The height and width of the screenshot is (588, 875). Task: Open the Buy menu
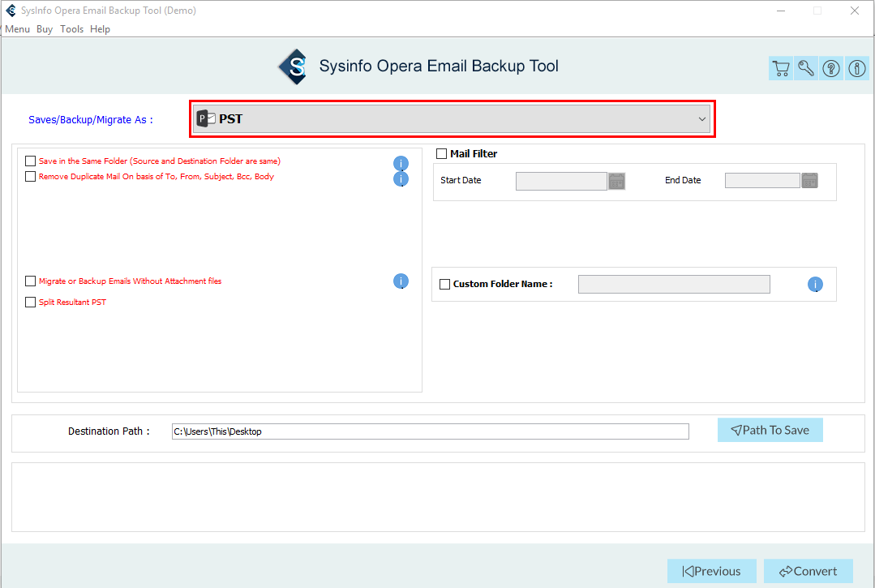coord(45,29)
